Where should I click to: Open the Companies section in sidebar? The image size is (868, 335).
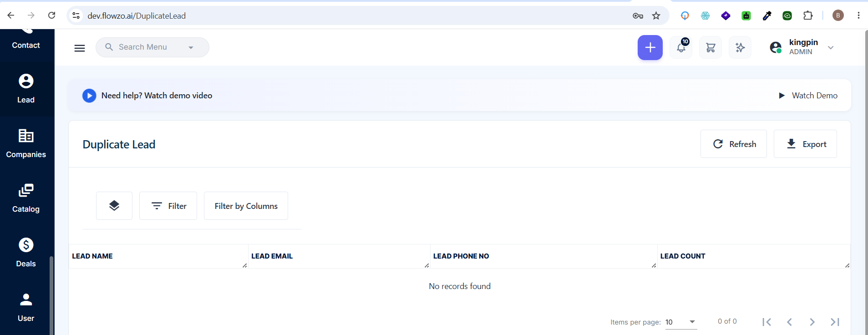tap(26, 143)
